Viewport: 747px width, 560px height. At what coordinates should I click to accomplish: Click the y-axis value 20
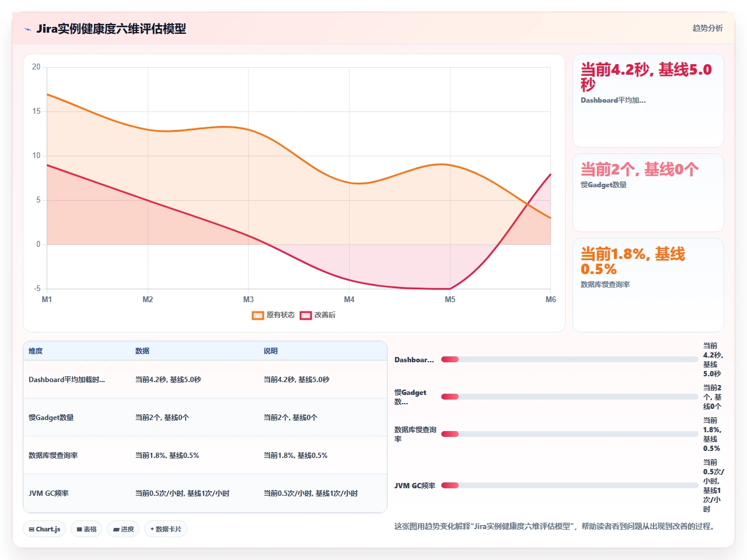coord(36,67)
